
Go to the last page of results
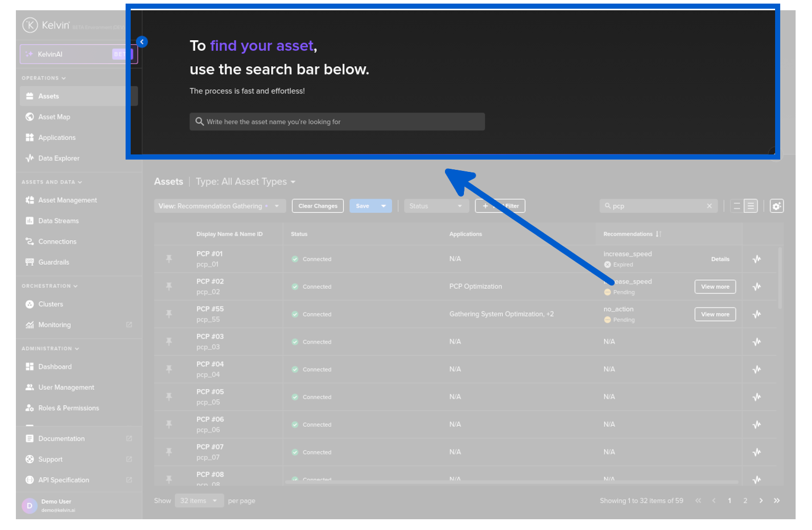(x=777, y=501)
